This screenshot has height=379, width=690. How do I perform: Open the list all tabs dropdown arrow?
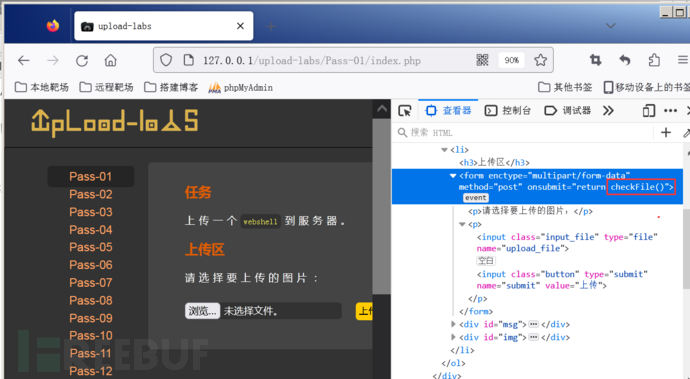[x=610, y=26]
